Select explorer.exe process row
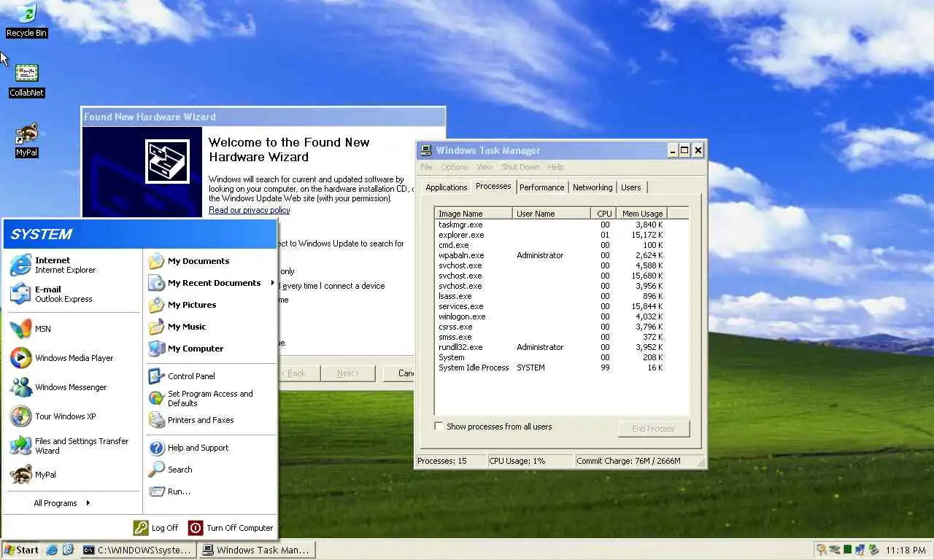Viewport: 934px width, 560px height. 551,235
